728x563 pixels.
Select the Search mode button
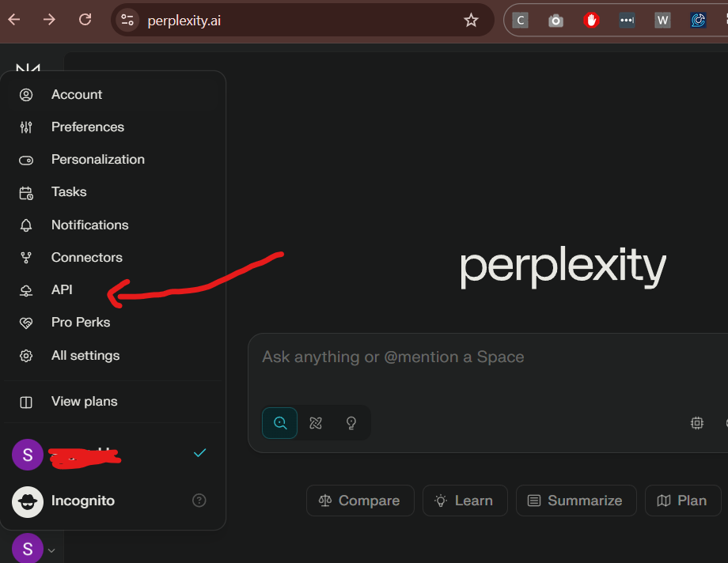point(279,423)
